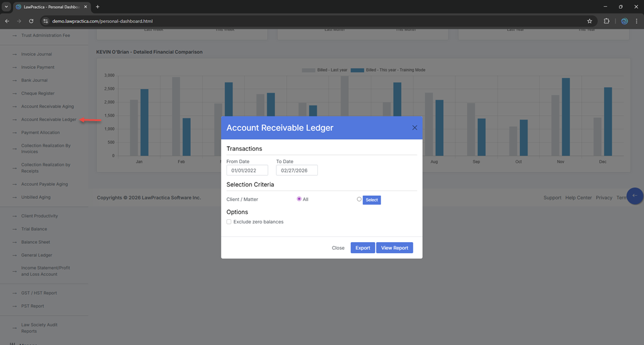Choose the radio button next to Select
The height and width of the screenshot is (345, 644).
pyautogui.click(x=359, y=199)
